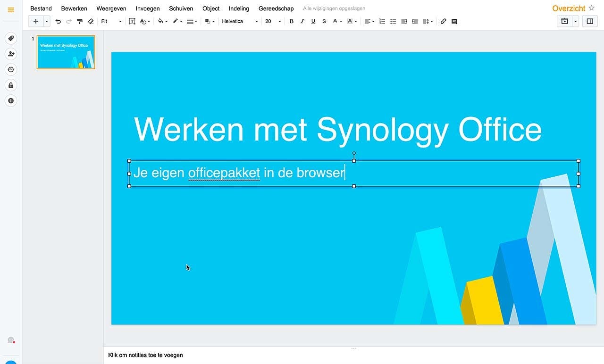Open version history from the sidebar
Image resolution: width=604 pixels, height=364 pixels.
tap(11, 70)
